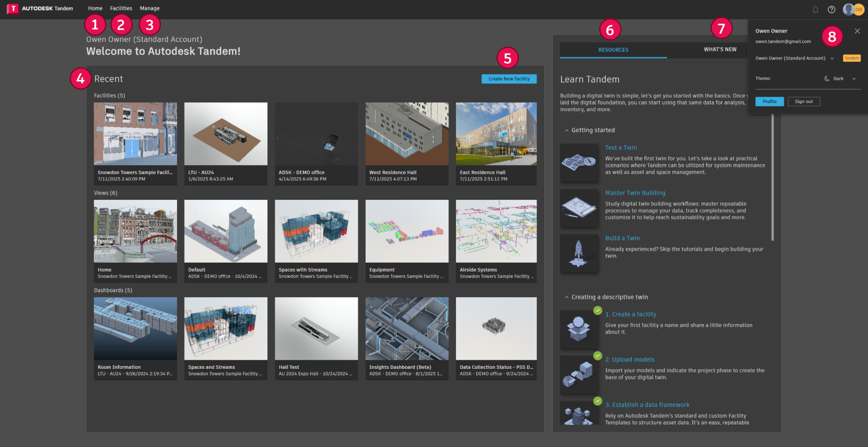868x447 pixels.
Task: Open the notifications bell
Action: click(x=815, y=9)
